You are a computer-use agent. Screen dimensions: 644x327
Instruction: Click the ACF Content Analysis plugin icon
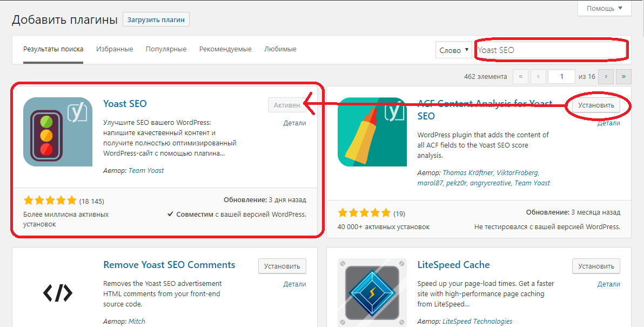pyautogui.click(x=372, y=132)
